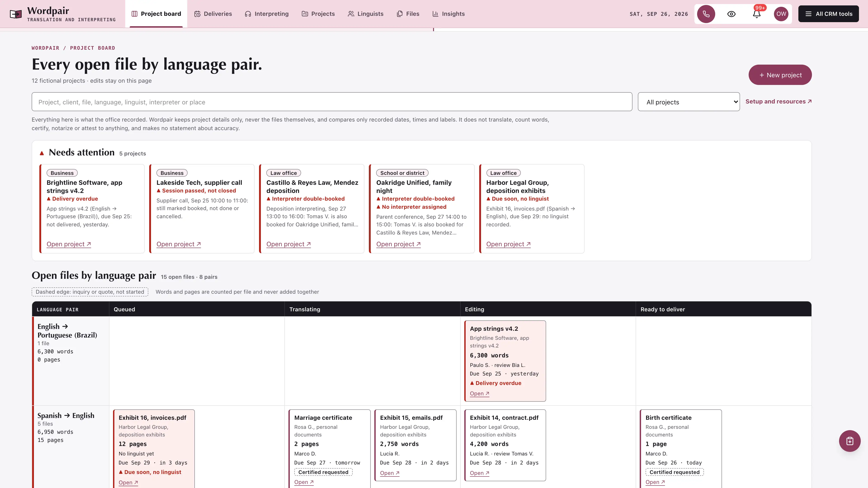The width and height of the screenshot is (868, 488).
Task: Open Exhibit 15, emails.pdf file
Action: (x=389, y=473)
